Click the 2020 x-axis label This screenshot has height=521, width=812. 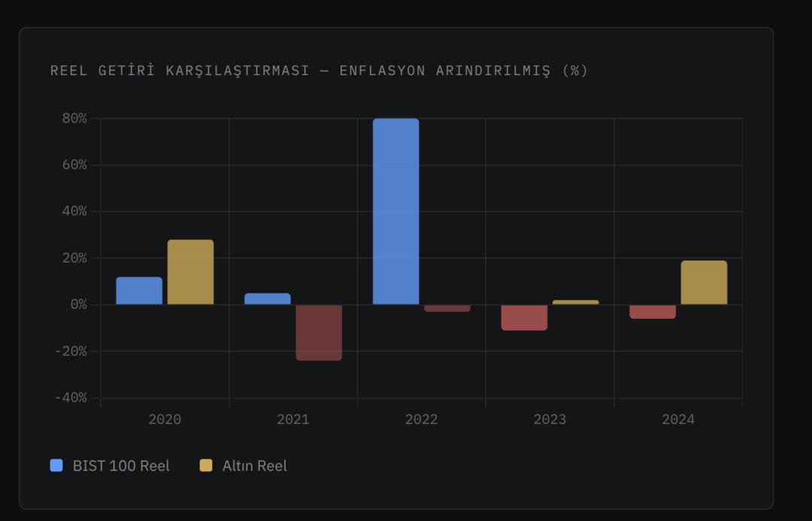coord(165,420)
